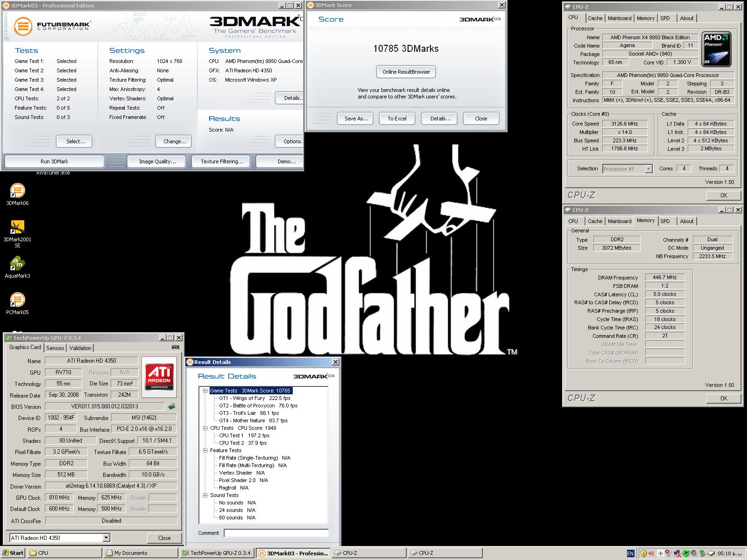
Task: Select GT4 - Mother Nature result row
Action: [x=253, y=420]
